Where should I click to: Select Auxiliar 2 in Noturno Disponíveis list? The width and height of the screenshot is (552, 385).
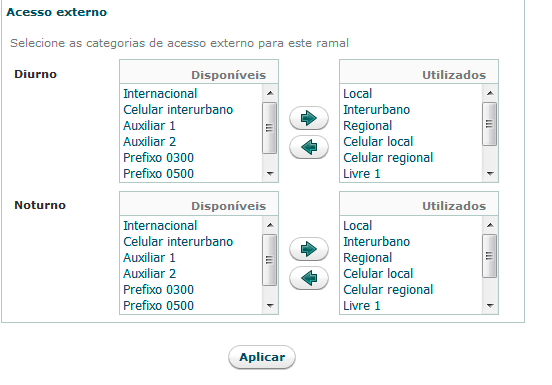pyautogui.click(x=192, y=274)
